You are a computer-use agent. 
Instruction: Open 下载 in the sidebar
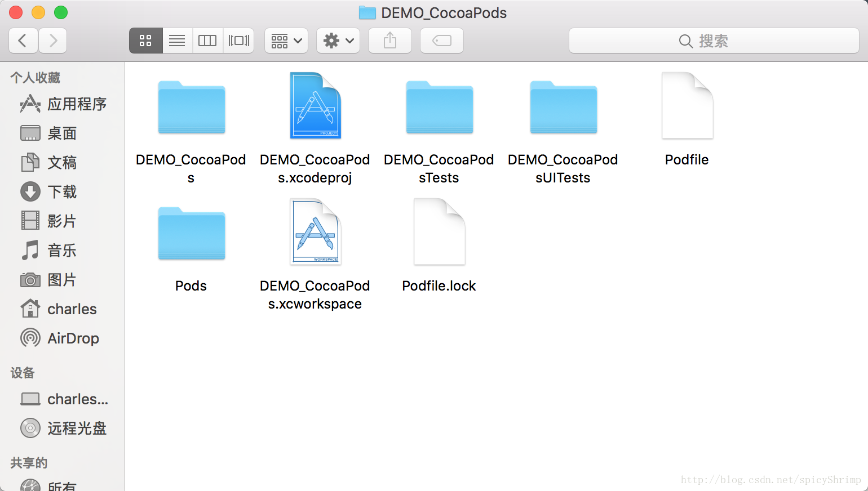62,192
